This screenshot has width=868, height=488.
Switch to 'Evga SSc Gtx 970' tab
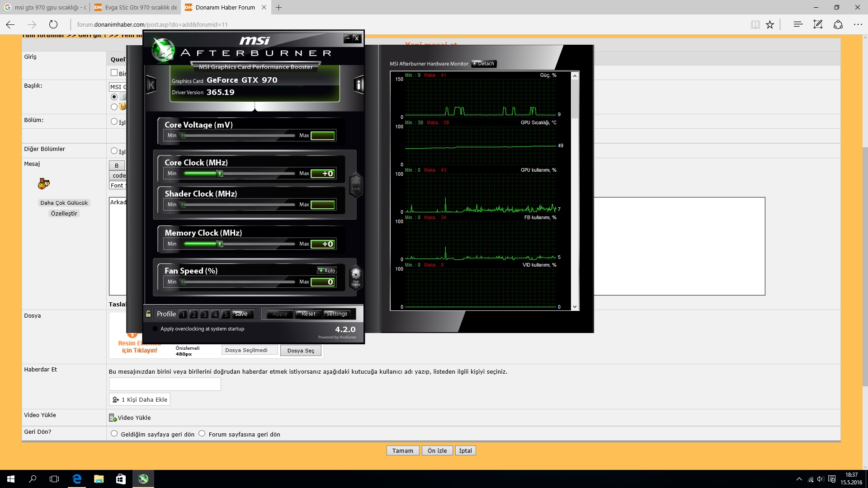136,7
